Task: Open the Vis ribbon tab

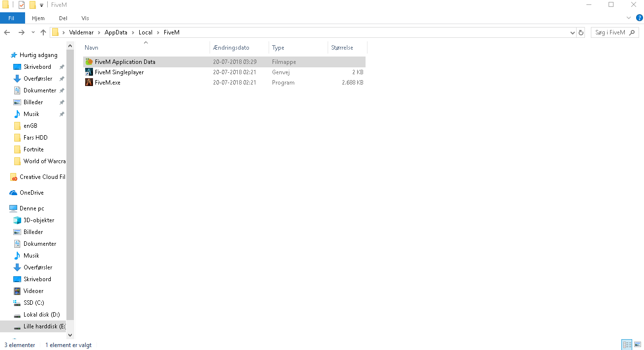Action: pos(85,18)
